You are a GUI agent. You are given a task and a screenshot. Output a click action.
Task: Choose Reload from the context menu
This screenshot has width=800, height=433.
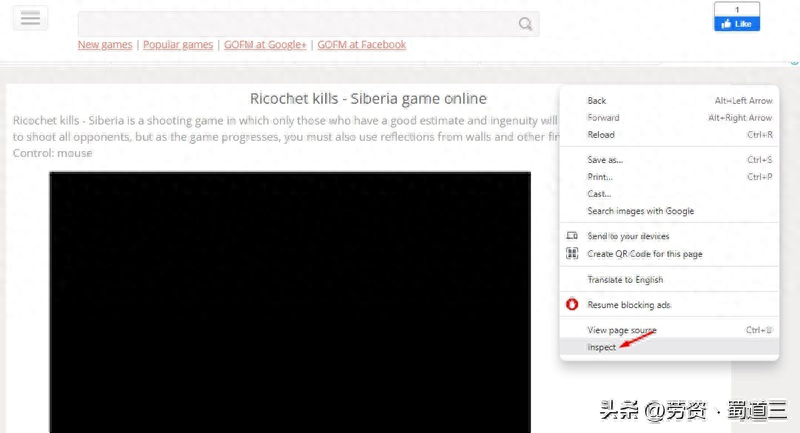pos(601,134)
